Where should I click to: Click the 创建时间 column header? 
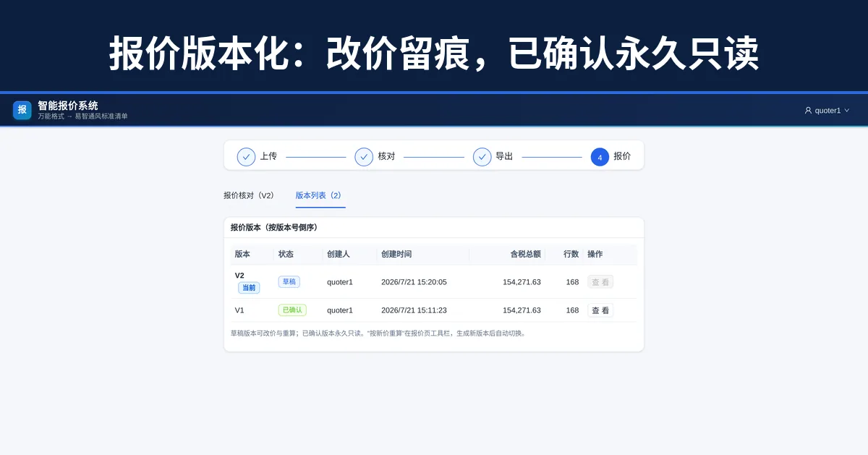[x=396, y=254]
